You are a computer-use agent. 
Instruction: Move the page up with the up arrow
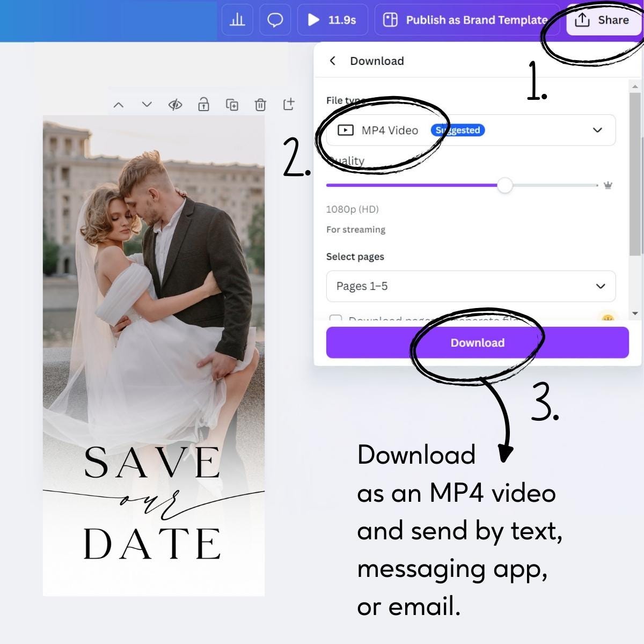click(119, 105)
